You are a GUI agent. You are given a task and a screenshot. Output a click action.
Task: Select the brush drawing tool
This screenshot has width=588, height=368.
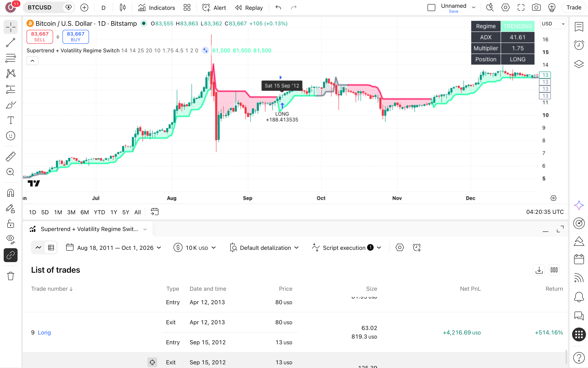point(11,105)
